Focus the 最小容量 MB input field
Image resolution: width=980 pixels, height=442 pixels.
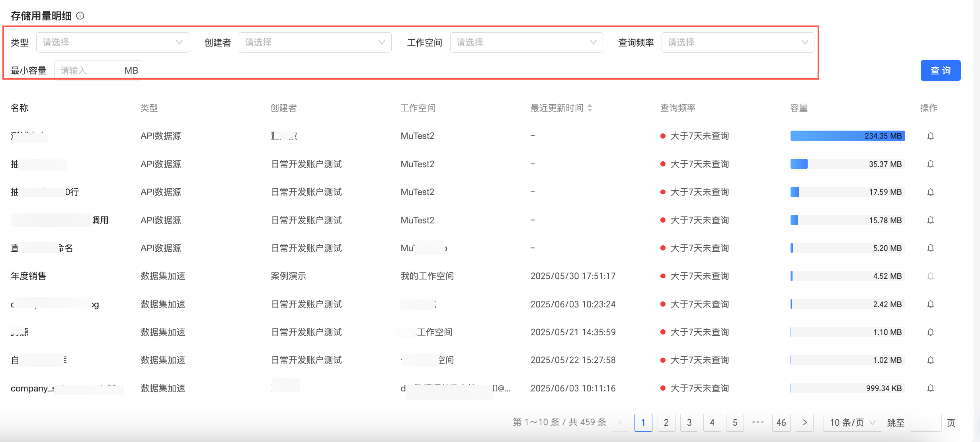pyautogui.click(x=90, y=71)
